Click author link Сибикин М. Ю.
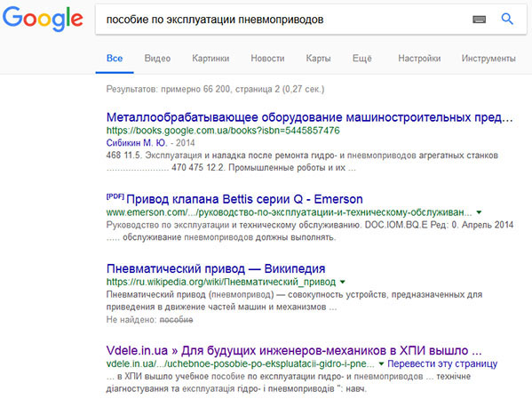This screenshot has height=399, width=532. (x=137, y=142)
